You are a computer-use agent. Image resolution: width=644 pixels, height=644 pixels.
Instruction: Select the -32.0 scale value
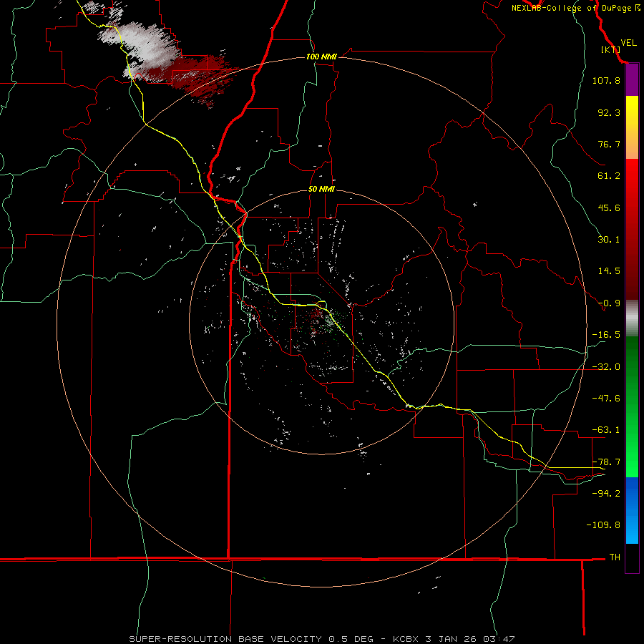[606, 367]
